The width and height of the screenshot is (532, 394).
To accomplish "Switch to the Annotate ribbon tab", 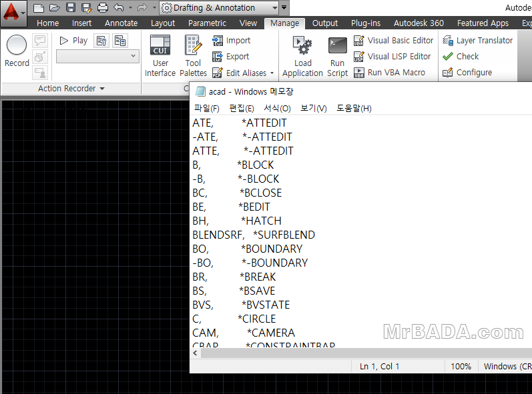I will [x=121, y=23].
